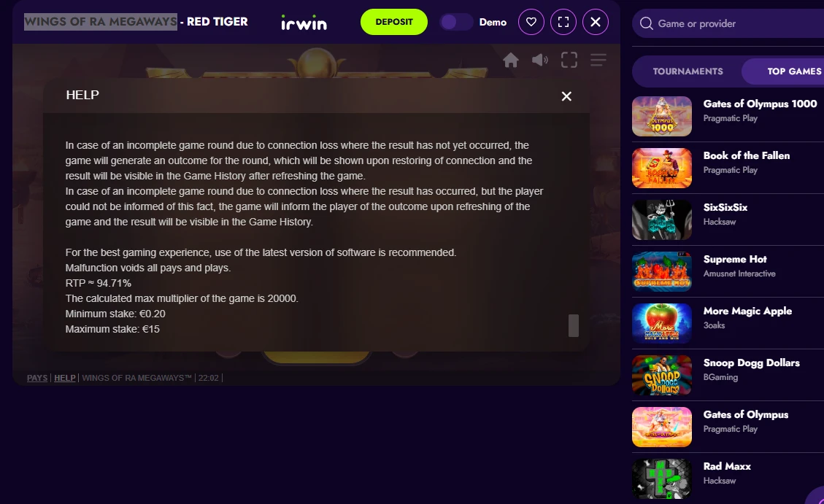Mute the game sound speaker icon
The width and height of the screenshot is (824, 504).
click(x=539, y=61)
